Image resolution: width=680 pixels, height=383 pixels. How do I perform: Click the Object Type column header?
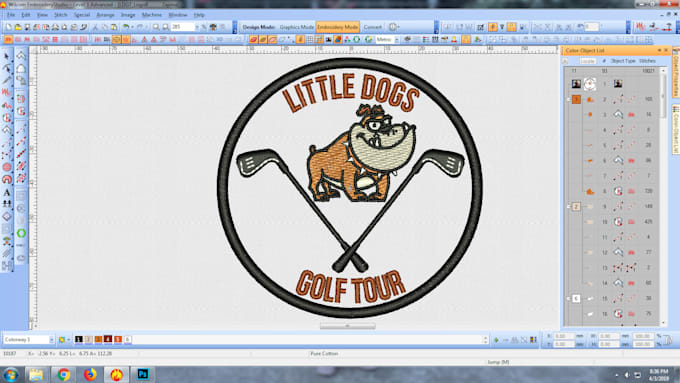coord(623,61)
